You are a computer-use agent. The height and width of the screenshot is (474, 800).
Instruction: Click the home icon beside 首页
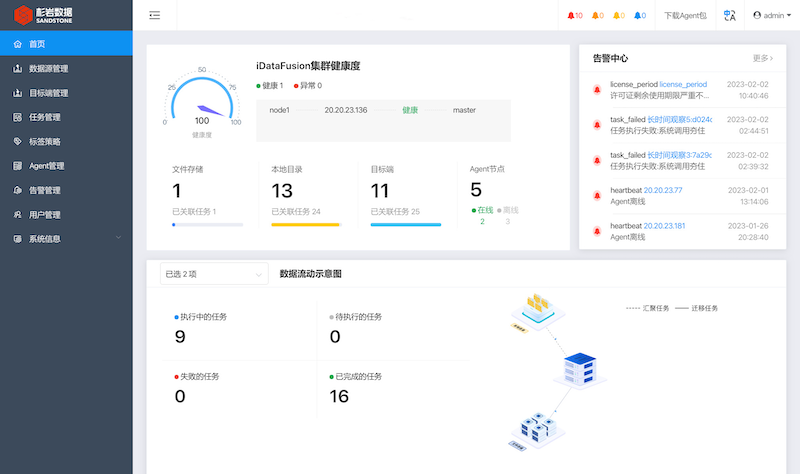point(18,44)
